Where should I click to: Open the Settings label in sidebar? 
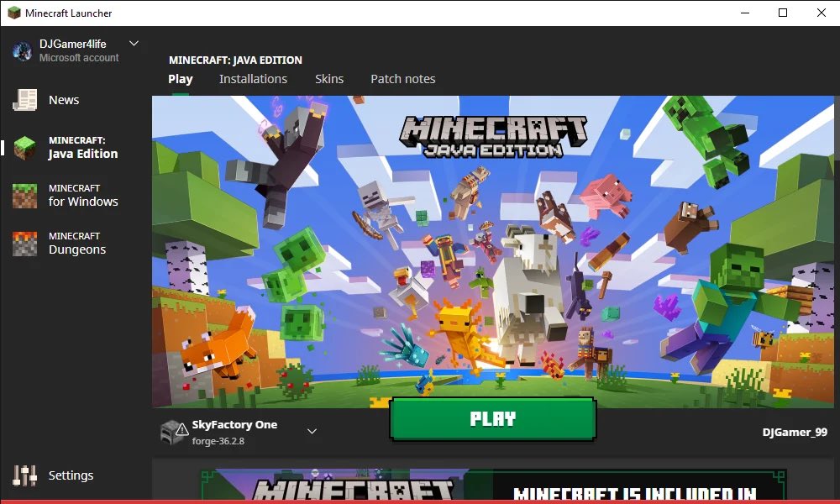[71, 475]
